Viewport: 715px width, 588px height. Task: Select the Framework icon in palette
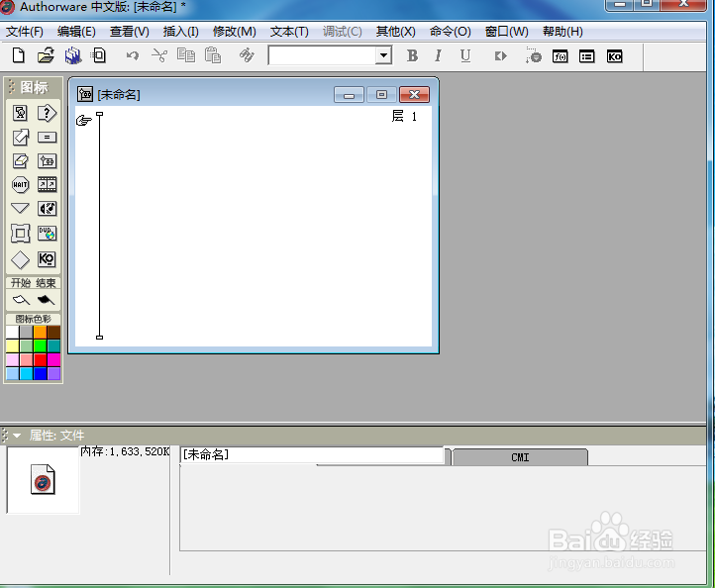(x=20, y=234)
